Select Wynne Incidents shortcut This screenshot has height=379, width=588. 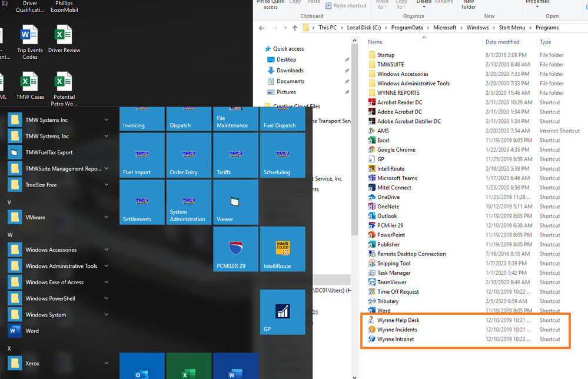click(x=393, y=330)
